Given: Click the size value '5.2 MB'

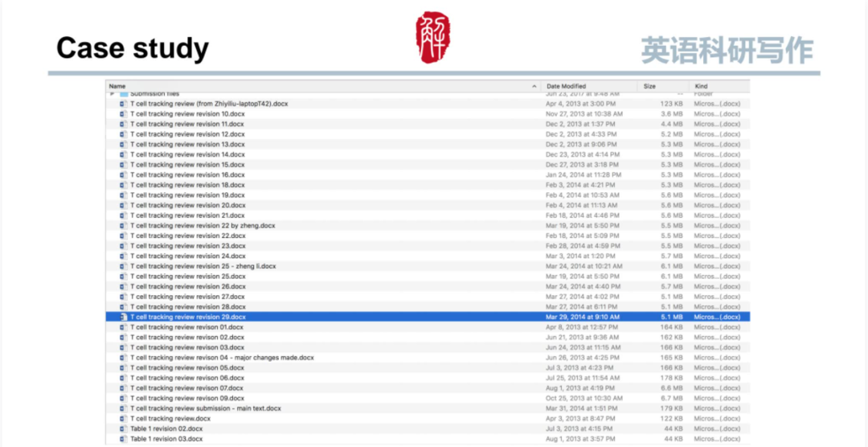Looking at the screenshot, I should click(x=671, y=134).
